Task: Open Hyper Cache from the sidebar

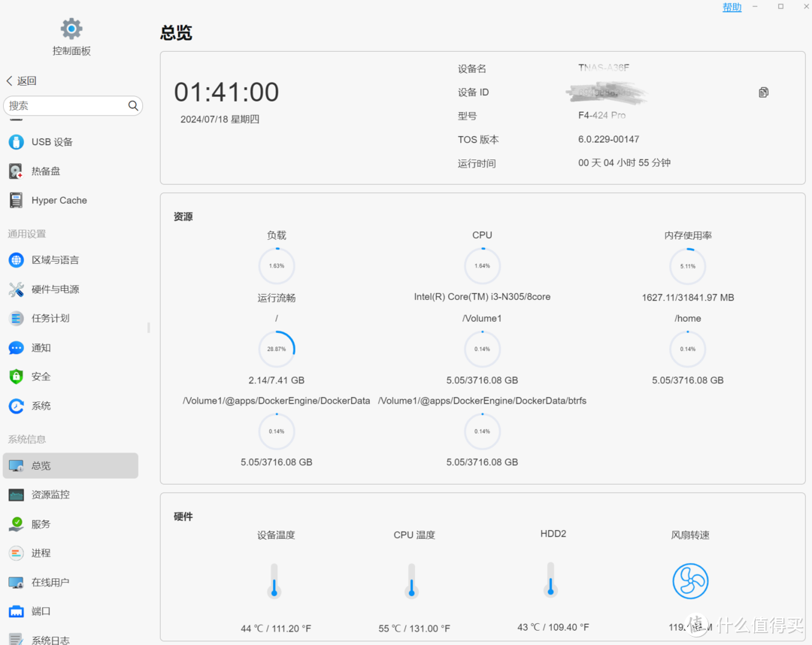Action: point(16,200)
